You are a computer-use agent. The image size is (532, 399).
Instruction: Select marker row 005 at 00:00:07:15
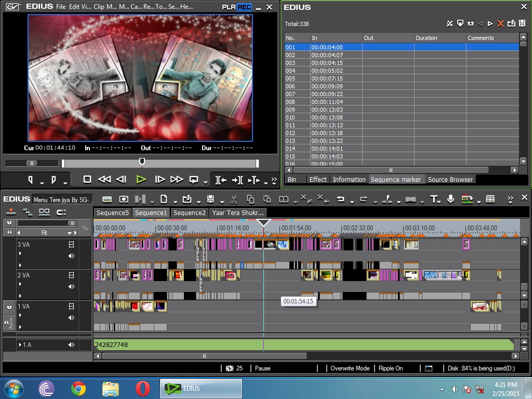(x=402, y=78)
